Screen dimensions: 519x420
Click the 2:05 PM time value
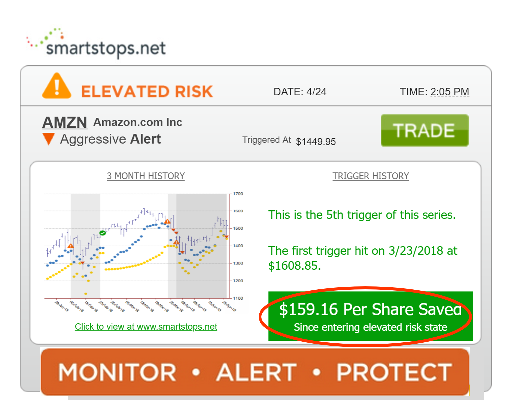(x=449, y=92)
